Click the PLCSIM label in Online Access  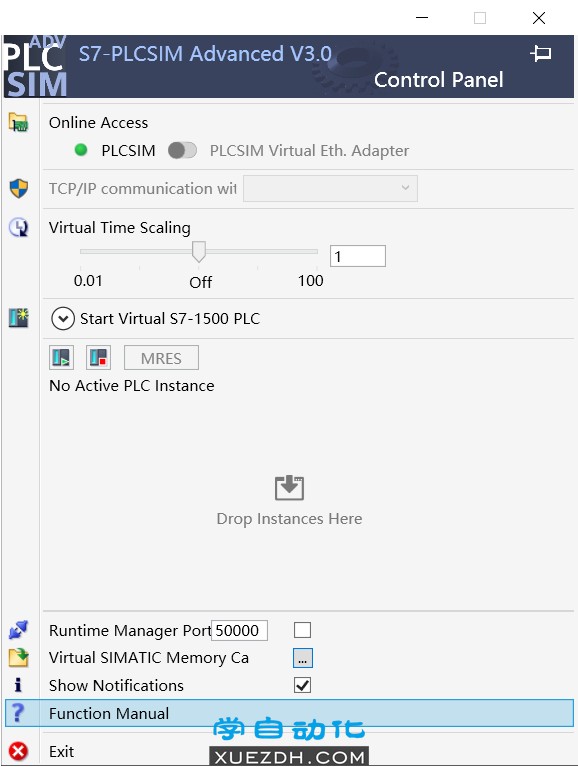click(x=128, y=150)
